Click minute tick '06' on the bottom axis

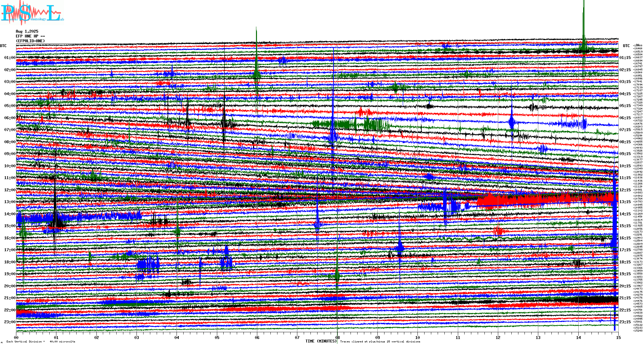(257, 337)
